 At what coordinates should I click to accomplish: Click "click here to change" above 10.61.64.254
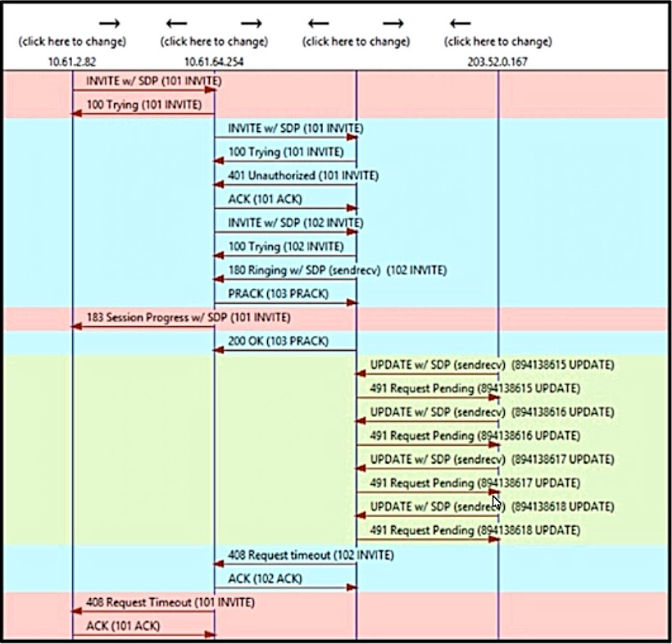214,42
